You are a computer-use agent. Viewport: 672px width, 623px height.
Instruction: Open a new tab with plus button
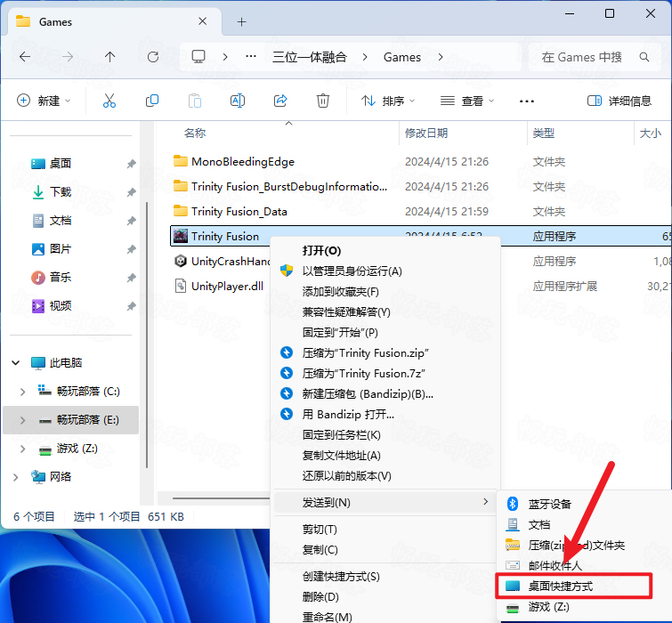(242, 22)
